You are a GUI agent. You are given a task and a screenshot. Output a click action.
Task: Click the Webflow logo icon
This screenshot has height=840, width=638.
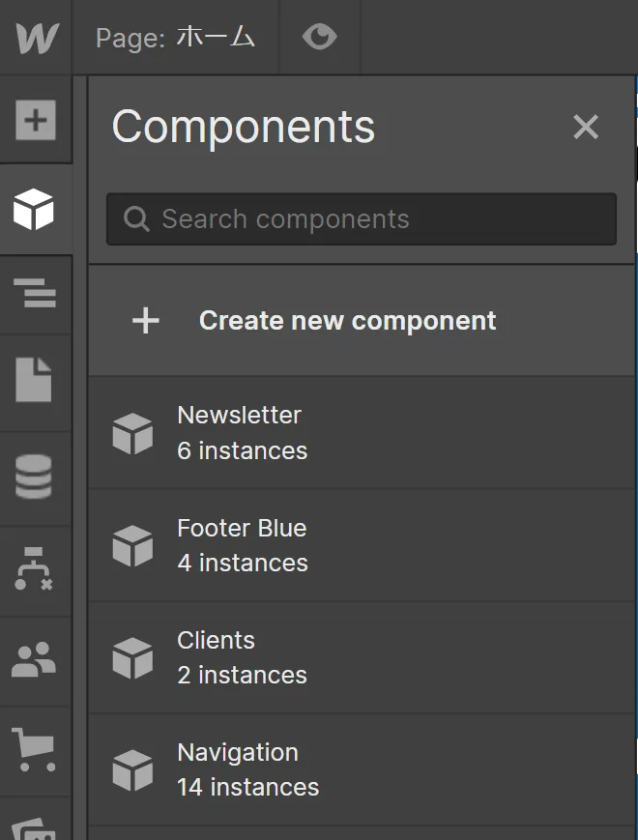pyautogui.click(x=37, y=38)
